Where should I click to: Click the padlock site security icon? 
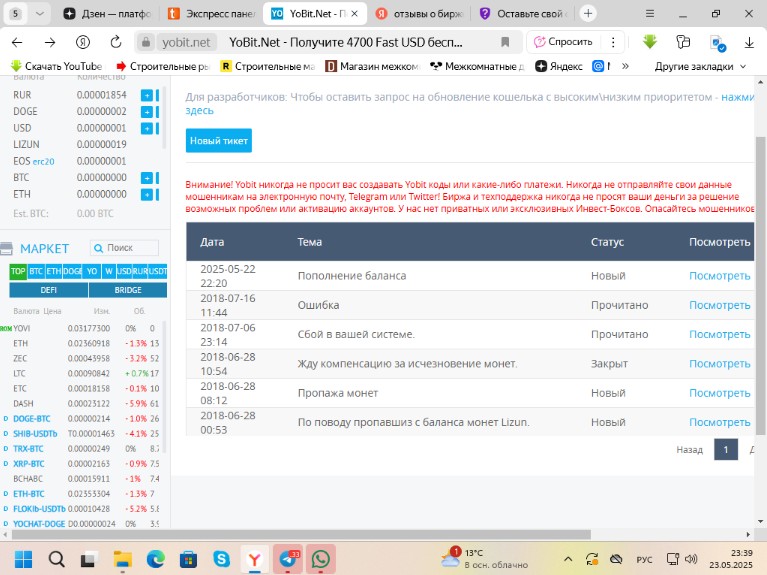[x=146, y=42]
